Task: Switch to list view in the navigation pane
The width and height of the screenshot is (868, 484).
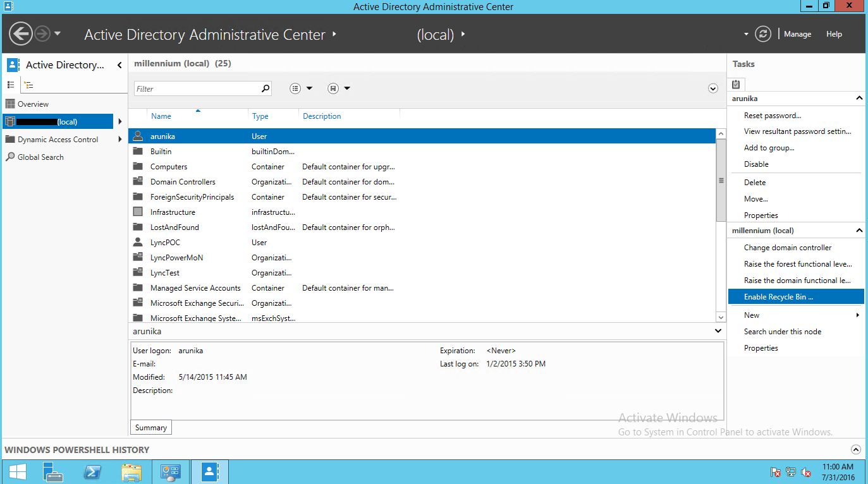Action: 11,85
